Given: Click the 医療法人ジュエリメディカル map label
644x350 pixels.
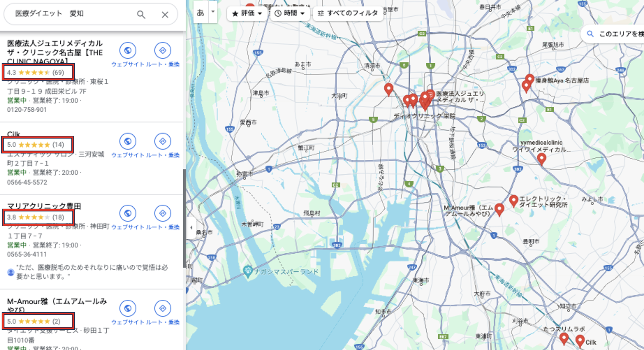Looking at the screenshot, I should click(x=460, y=97).
